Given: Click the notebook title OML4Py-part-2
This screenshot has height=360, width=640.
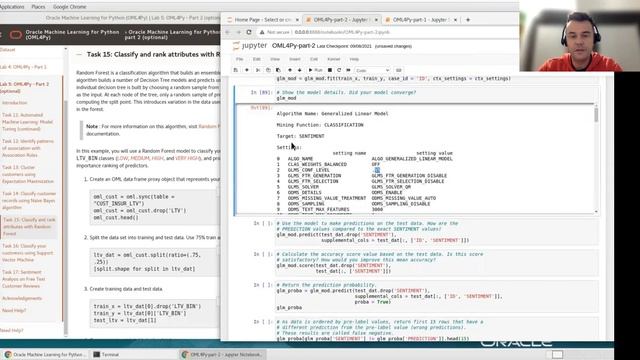Looking at the screenshot, I should (x=293, y=46).
